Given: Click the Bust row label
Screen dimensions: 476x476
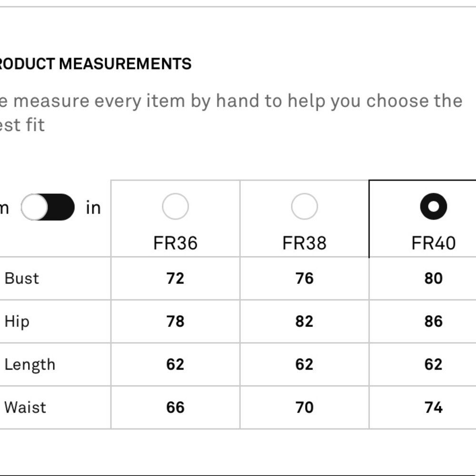Looking at the screenshot, I should (22, 278).
